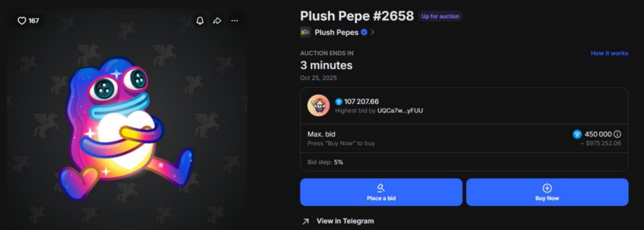Click the blue verified badge

point(364,32)
